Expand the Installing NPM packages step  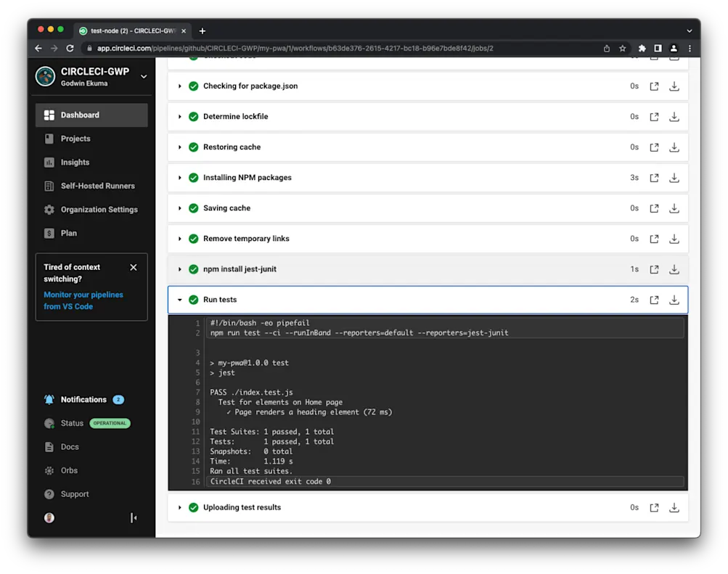pyautogui.click(x=180, y=178)
